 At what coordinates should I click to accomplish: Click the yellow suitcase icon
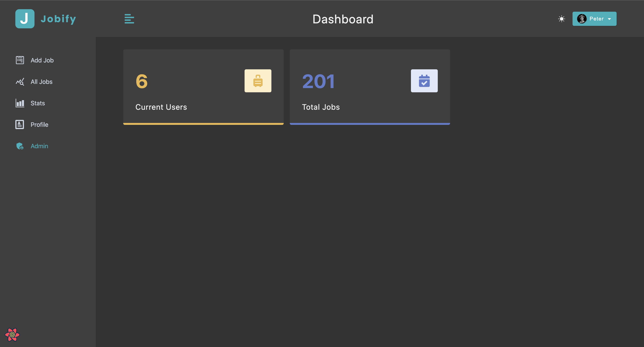pyautogui.click(x=258, y=81)
